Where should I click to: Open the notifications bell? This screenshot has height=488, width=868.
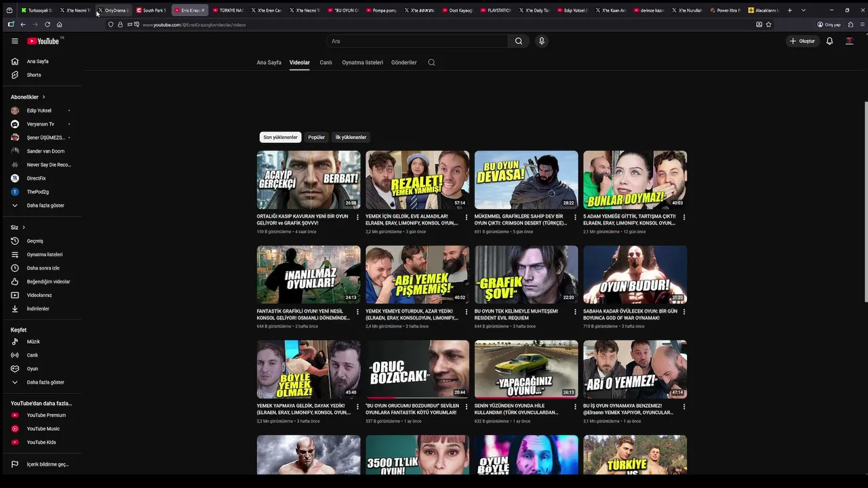click(829, 41)
